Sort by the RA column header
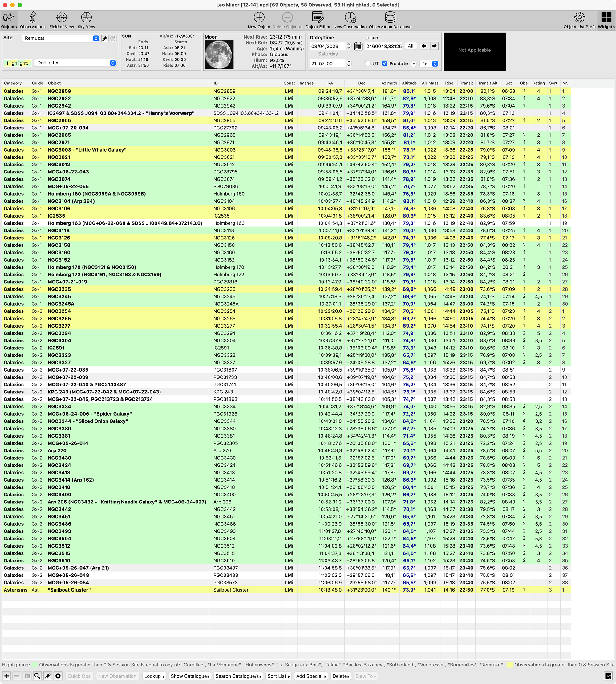 (x=330, y=83)
